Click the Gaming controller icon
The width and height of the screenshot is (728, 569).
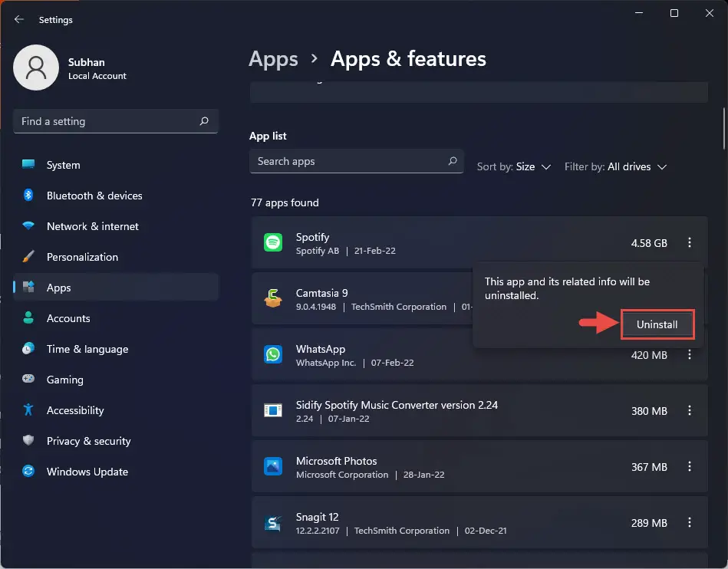pos(28,379)
